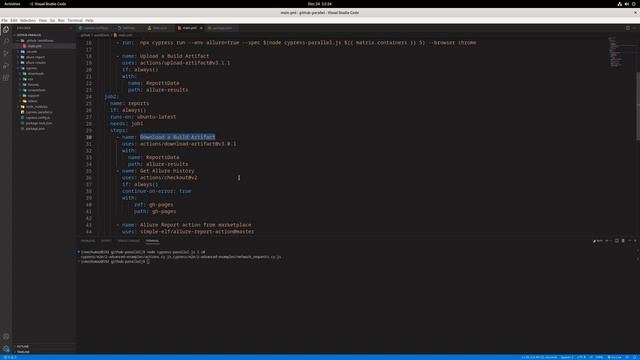Screen dimensions: 640x360
Task: Open the Go menu
Action: coord(52,20)
